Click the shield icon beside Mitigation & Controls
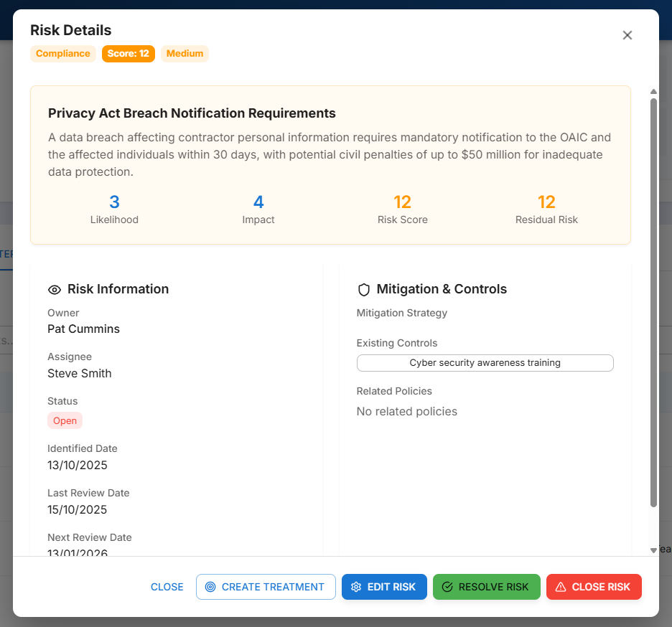The width and height of the screenshot is (672, 627). tap(364, 290)
